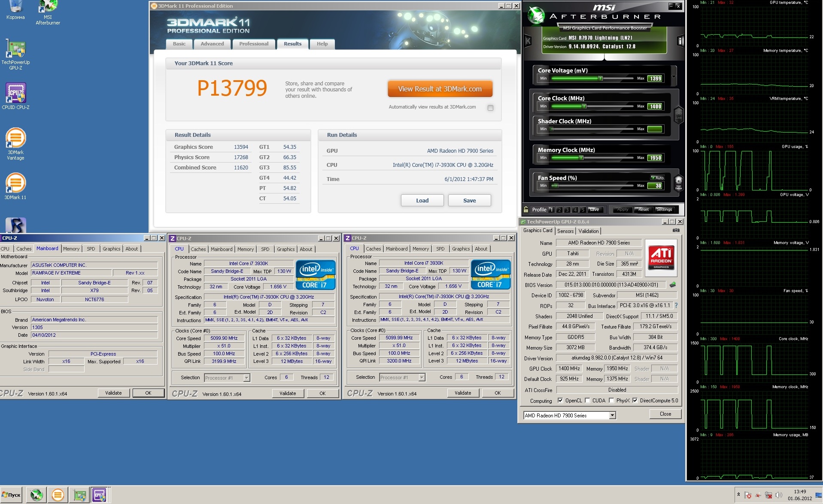Image resolution: width=823 pixels, height=504 pixels.
Task: Click the Fan Speed value field 30
Action: pyautogui.click(x=655, y=186)
